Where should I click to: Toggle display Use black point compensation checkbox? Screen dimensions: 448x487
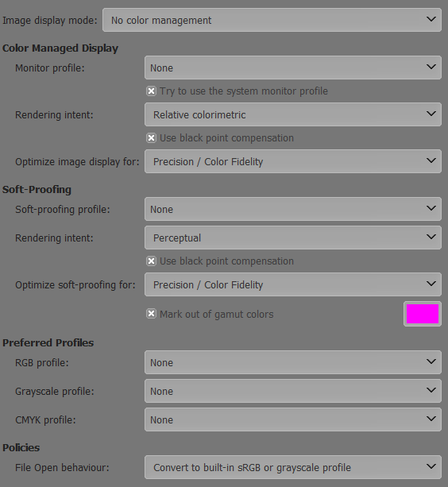click(151, 138)
